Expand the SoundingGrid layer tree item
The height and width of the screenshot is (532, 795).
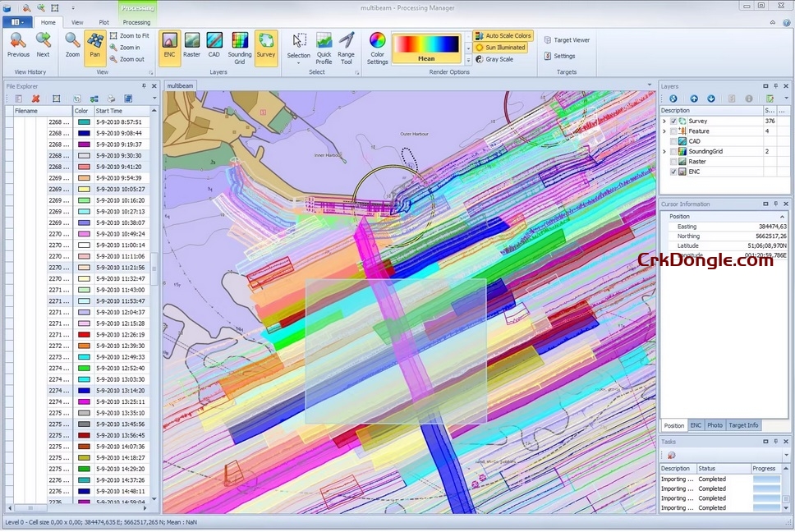pos(664,151)
